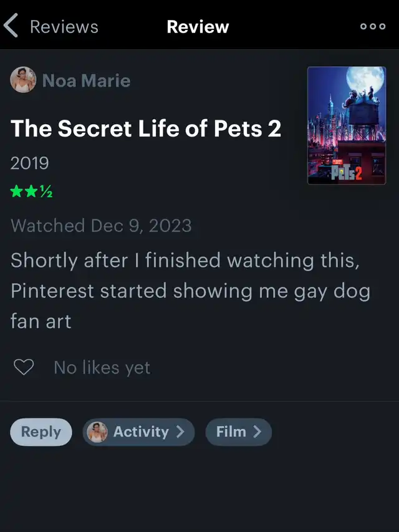Open the Pets 2 poster thumbnail
This screenshot has height=532, width=399.
pyautogui.click(x=347, y=125)
